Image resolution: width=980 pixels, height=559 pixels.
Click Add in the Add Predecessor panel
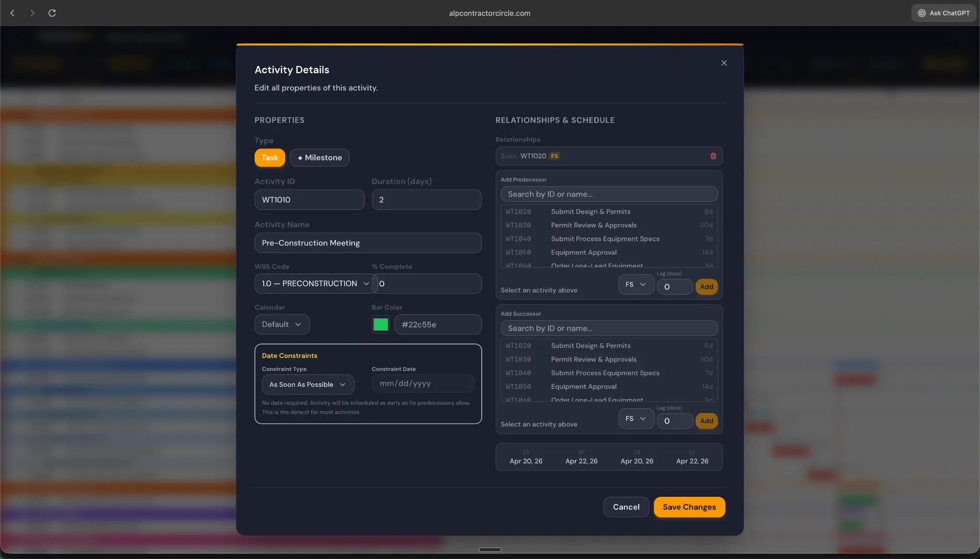(706, 287)
